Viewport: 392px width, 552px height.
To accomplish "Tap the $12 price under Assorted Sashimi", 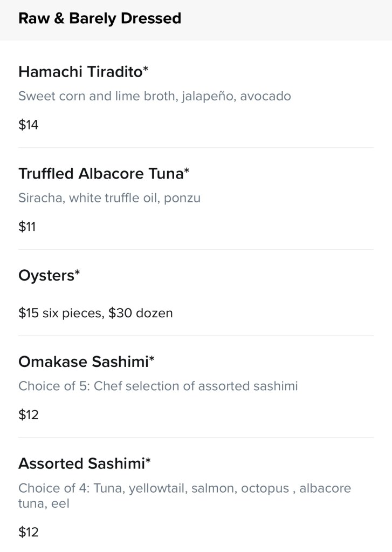I will pos(29,533).
